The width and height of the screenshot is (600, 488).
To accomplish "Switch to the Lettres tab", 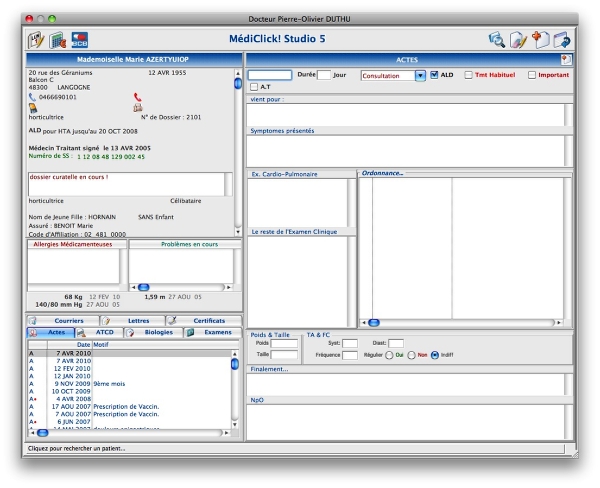I will [x=132, y=321].
